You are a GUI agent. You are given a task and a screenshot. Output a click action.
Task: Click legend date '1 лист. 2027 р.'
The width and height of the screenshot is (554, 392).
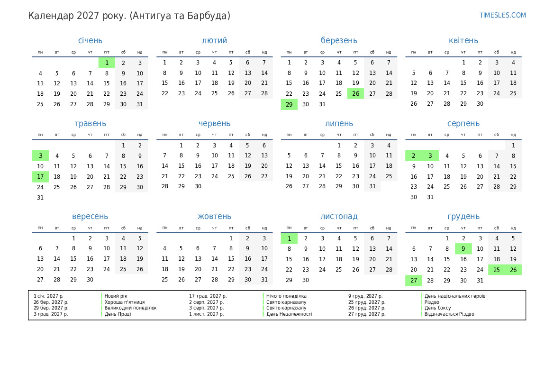tap(206, 314)
